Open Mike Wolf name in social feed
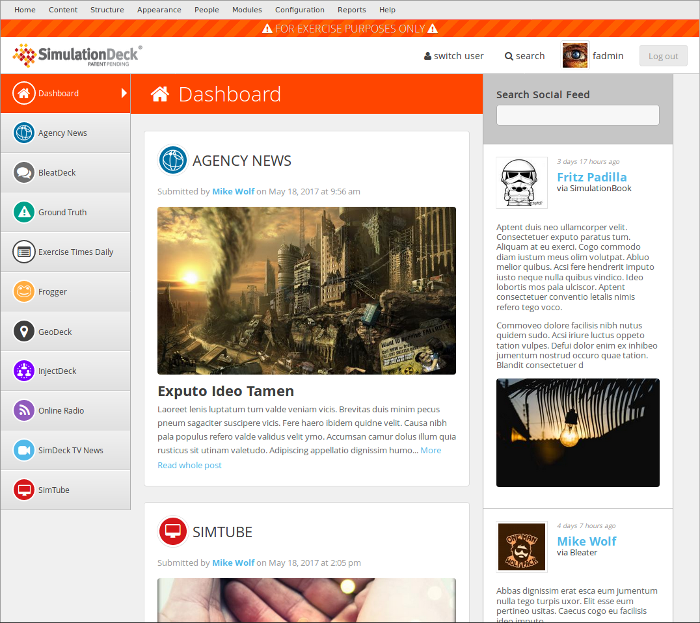This screenshot has width=700, height=623. pos(586,541)
